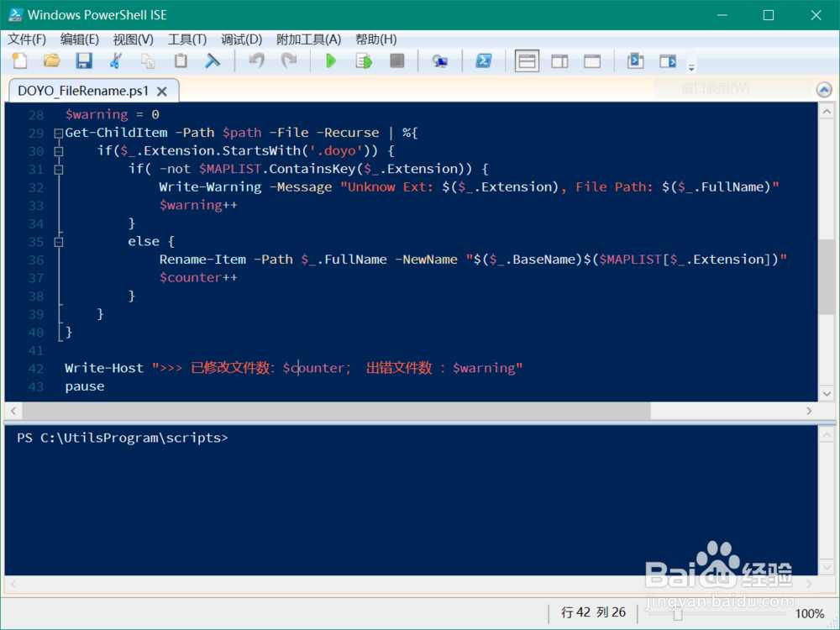Click the script pane scroll-down arrow
Screen dimensions: 840x630
(826, 394)
